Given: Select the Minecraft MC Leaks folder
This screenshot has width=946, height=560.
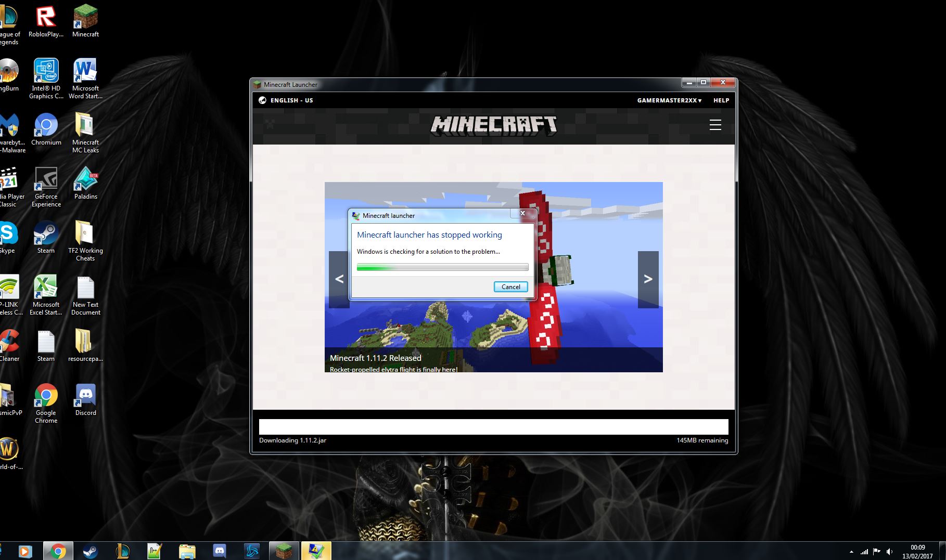Looking at the screenshot, I should pos(85,133).
